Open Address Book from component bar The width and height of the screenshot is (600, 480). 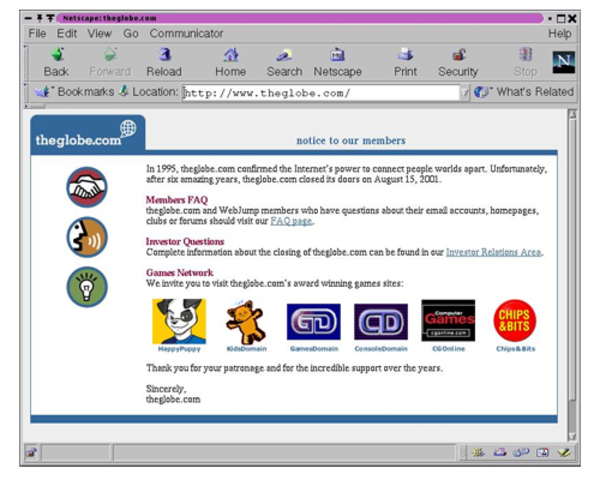[x=543, y=453]
